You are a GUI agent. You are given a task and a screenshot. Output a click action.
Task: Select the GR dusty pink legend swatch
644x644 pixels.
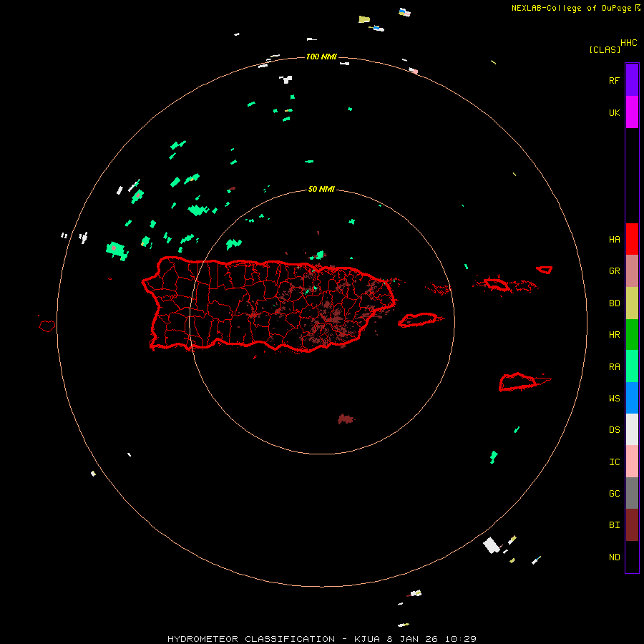click(x=632, y=271)
